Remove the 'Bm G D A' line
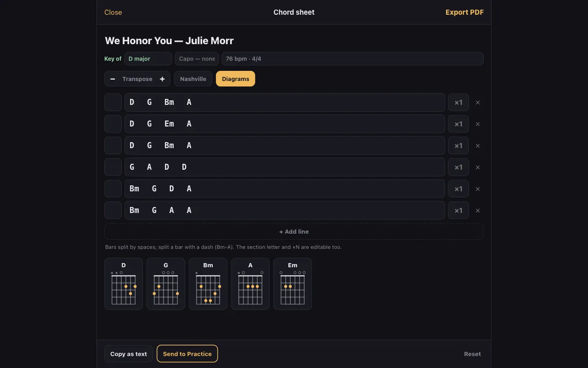588x368 pixels. pos(478,189)
